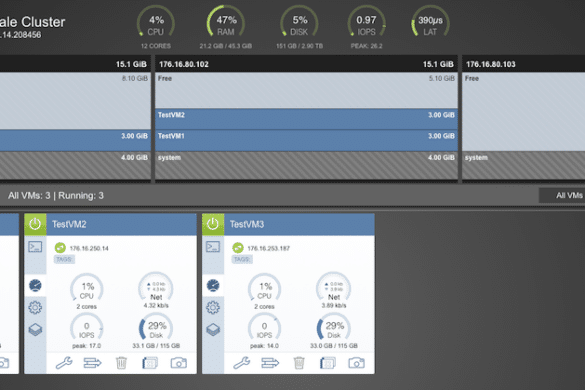Open the console icon on TestVM3 card
The height and width of the screenshot is (390, 585).
click(213, 247)
